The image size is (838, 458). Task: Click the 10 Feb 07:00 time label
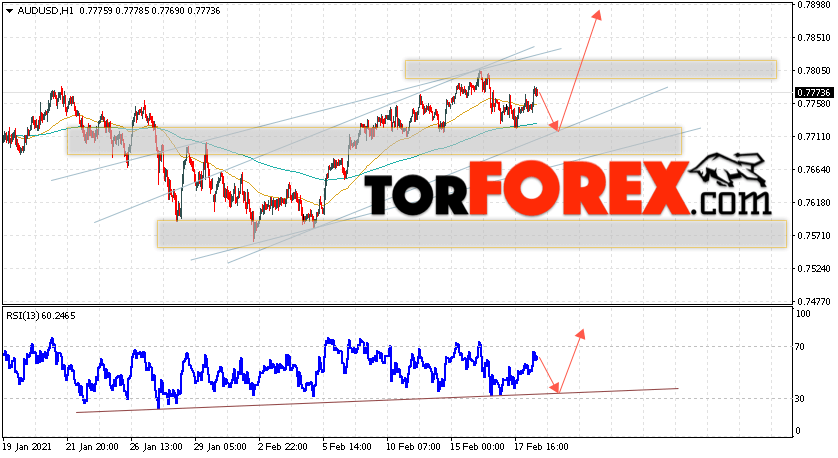tap(414, 447)
